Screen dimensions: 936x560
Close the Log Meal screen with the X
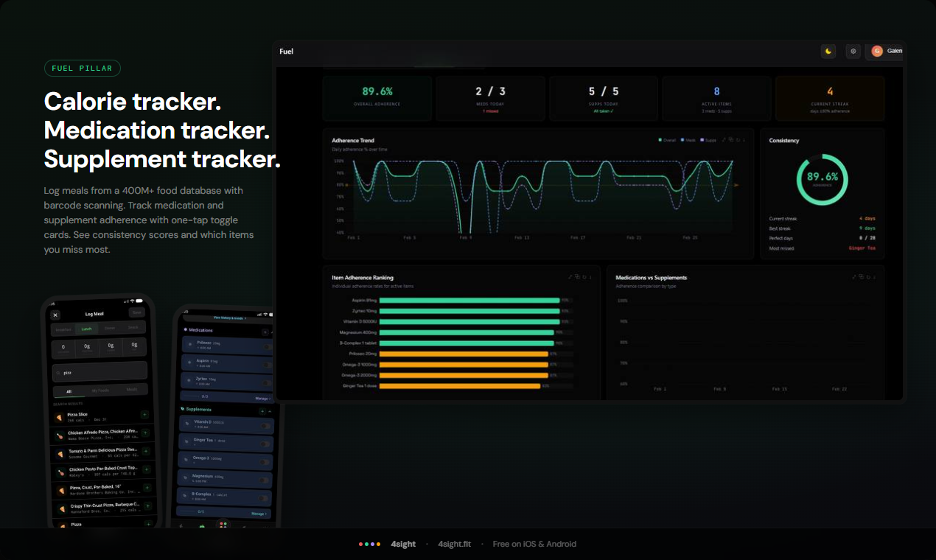click(55, 315)
